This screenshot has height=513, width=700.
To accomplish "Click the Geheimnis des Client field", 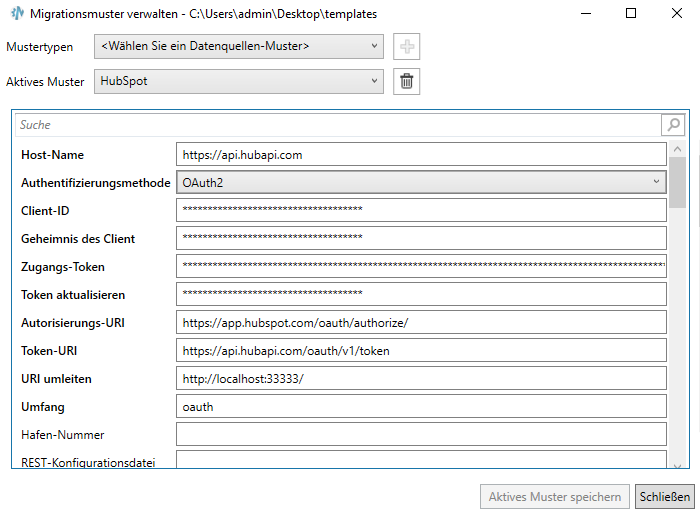I will [x=421, y=238].
